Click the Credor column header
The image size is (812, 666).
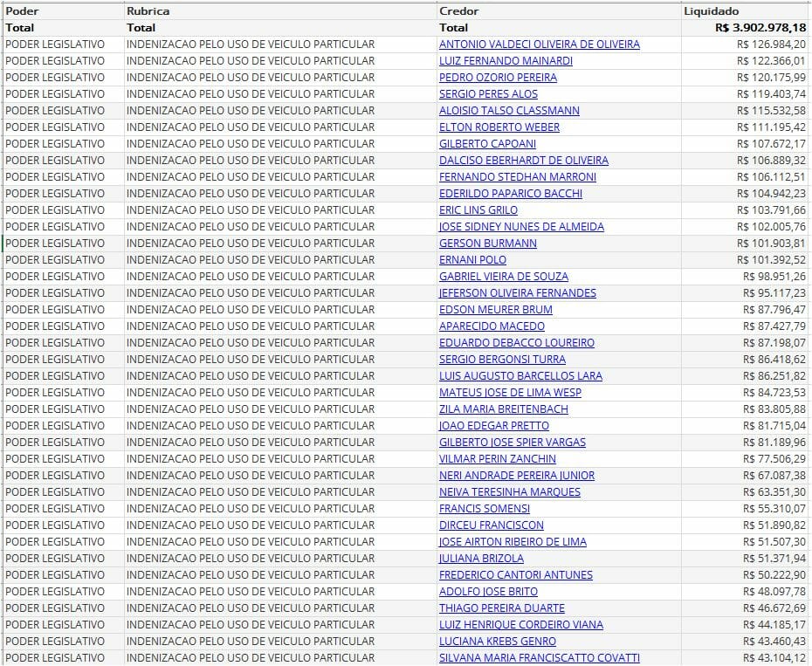point(458,11)
